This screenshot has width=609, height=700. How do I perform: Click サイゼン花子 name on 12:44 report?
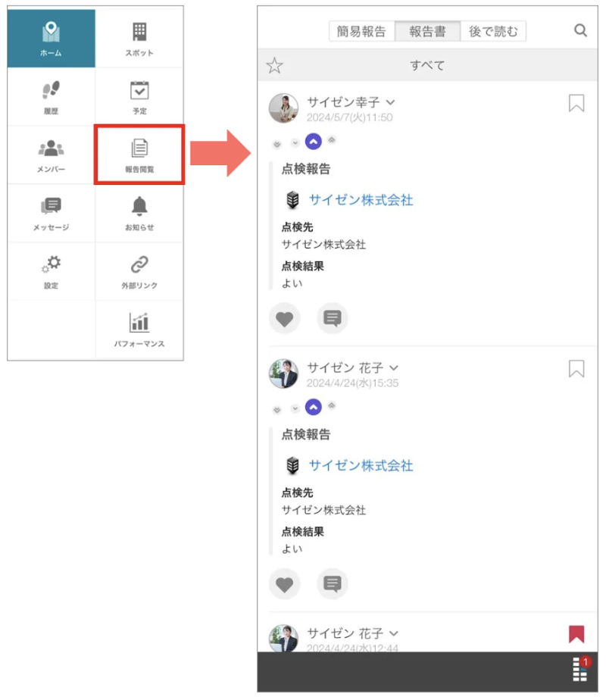pyautogui.click(x=345, y=633)
